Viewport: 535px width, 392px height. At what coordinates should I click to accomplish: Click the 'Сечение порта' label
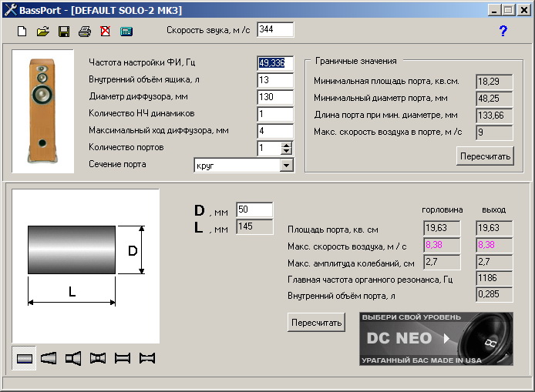(117, 164)
